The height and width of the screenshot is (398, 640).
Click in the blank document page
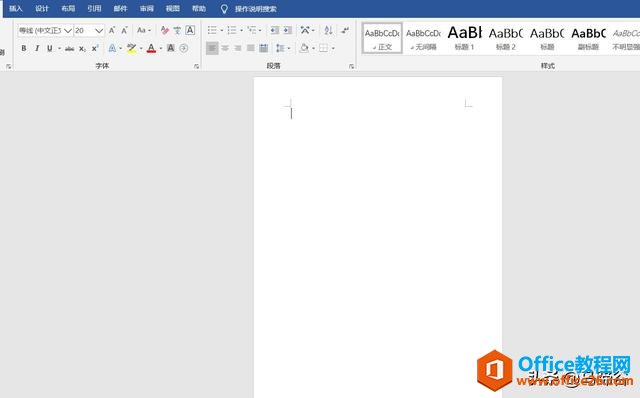pos(378,237)
